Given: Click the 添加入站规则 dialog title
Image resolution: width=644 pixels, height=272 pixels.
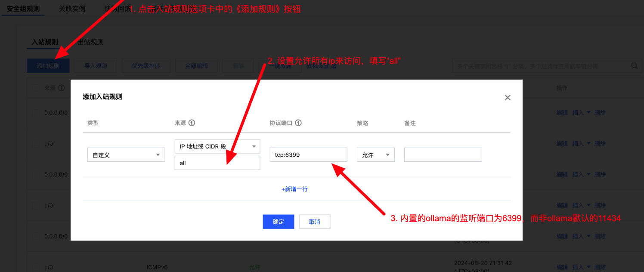Looking at the screenshot, I should (102, 97).
